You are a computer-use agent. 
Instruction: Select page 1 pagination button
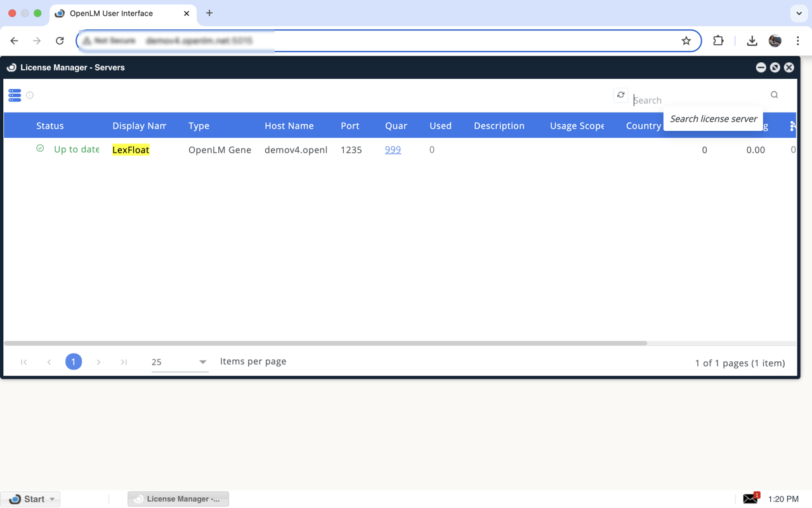[x=74, y=362]
